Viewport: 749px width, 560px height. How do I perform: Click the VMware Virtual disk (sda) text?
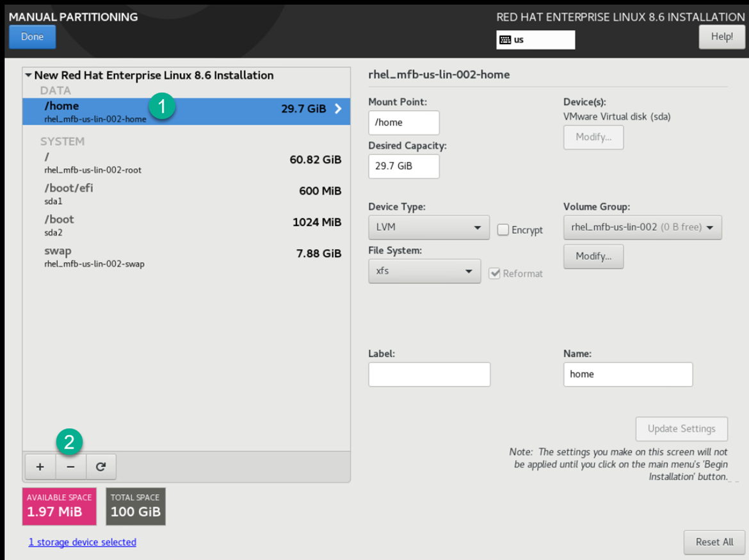(x=616, y=116)
